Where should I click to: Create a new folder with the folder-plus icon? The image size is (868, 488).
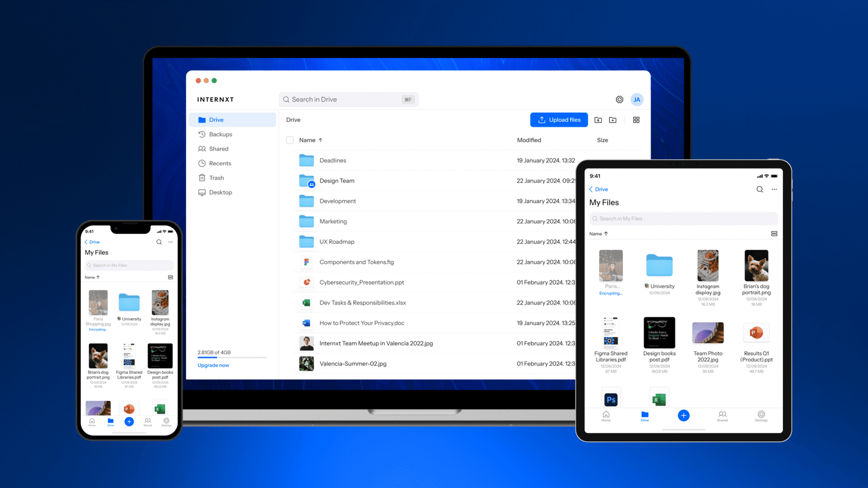click(612, 120)
